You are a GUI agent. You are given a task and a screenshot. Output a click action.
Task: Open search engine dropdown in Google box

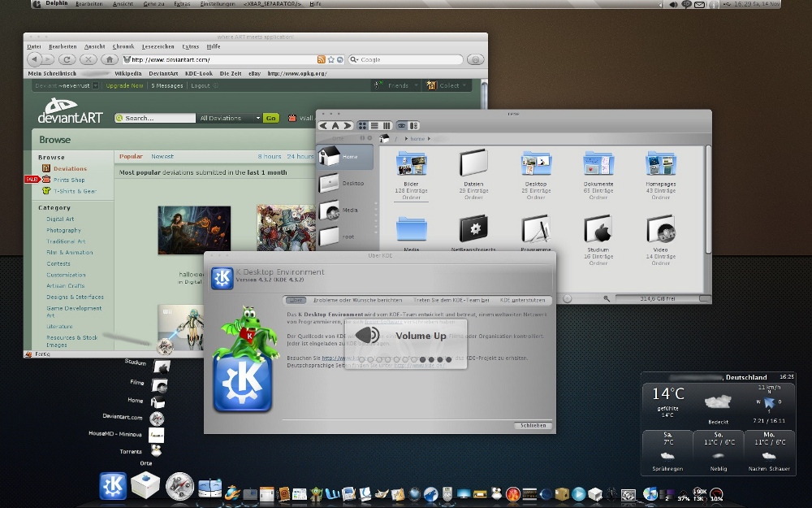pos(354,59)
